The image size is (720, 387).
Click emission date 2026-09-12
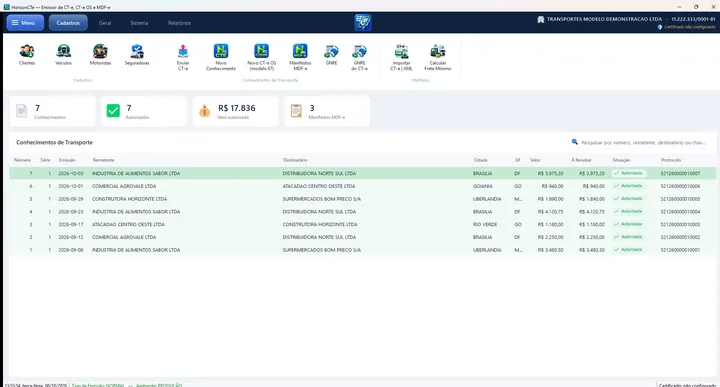71,237
